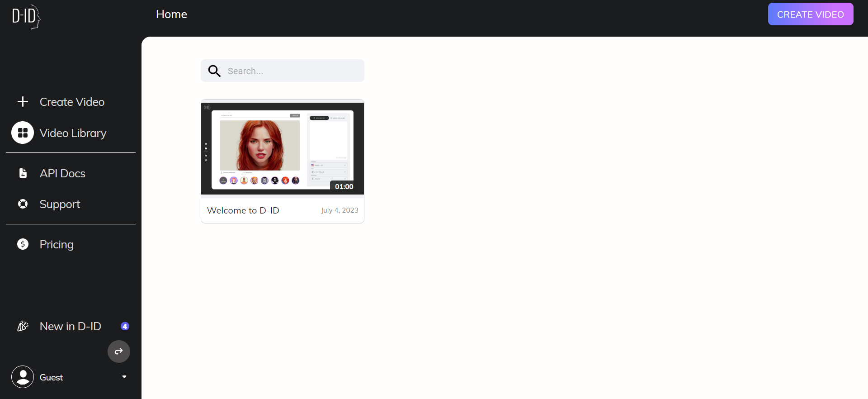Click the Guest account name
This screenshot has height=399, width=868.
point(51,377)
